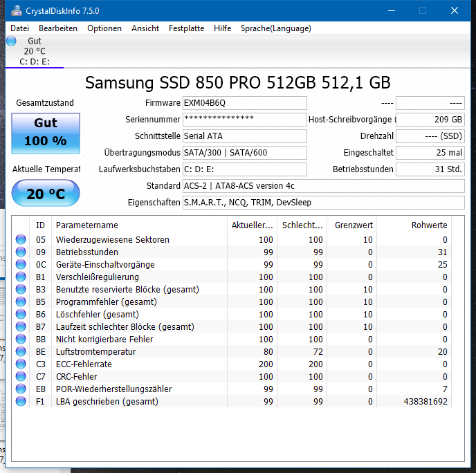Click status orb for Wiederzugewiesene Sektoren row
Screen dimensions: 476x473
(21, 239)
